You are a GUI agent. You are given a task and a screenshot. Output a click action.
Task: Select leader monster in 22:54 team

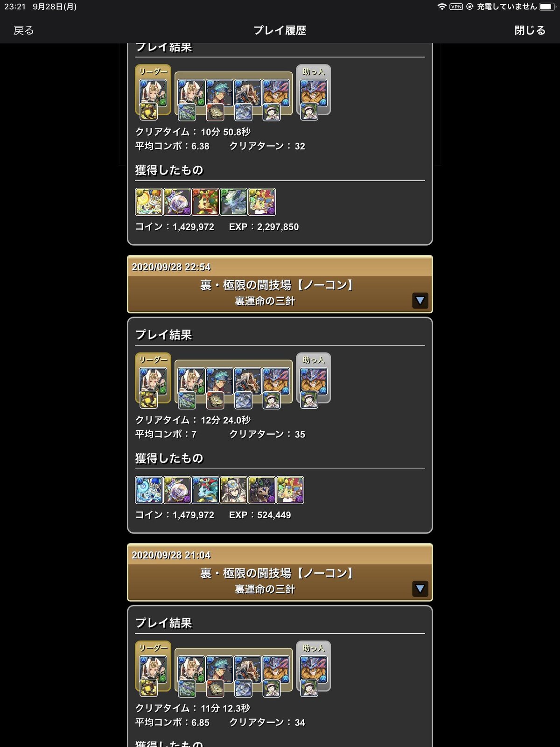pyautogui.click(x=153, y=381)
